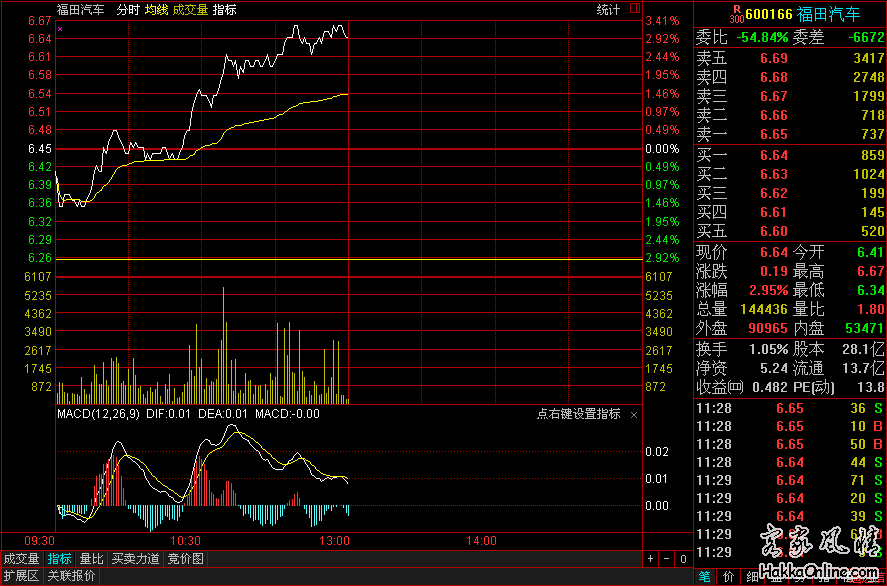
Task: Select the 买三 row at 6.62
Action: [x=790, y=193]
